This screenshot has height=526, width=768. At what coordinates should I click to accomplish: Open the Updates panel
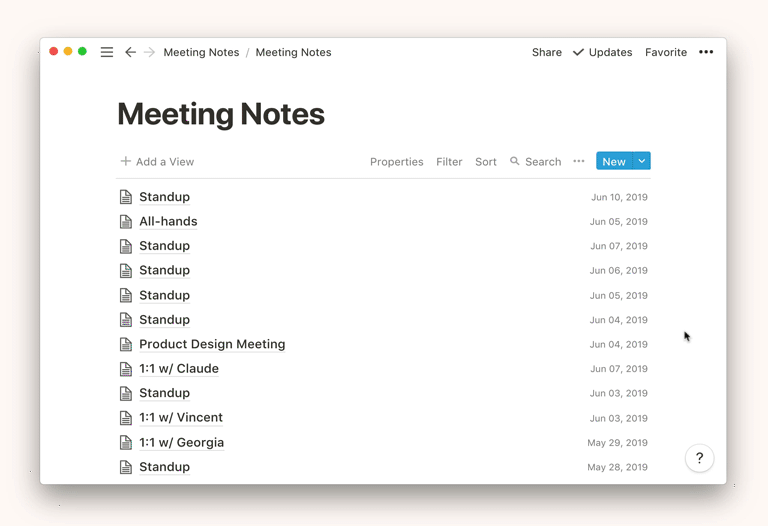[603, 52]
